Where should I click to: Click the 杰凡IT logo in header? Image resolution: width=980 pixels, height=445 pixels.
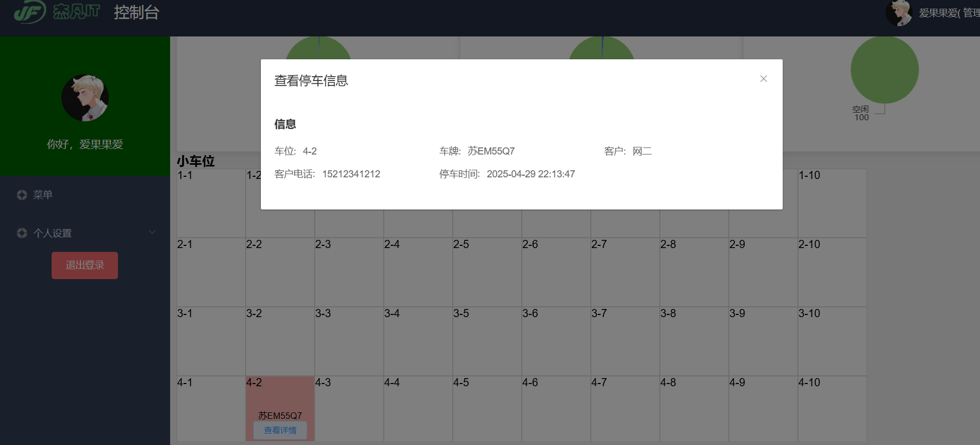pyautogui.click(x=57, y=11)
